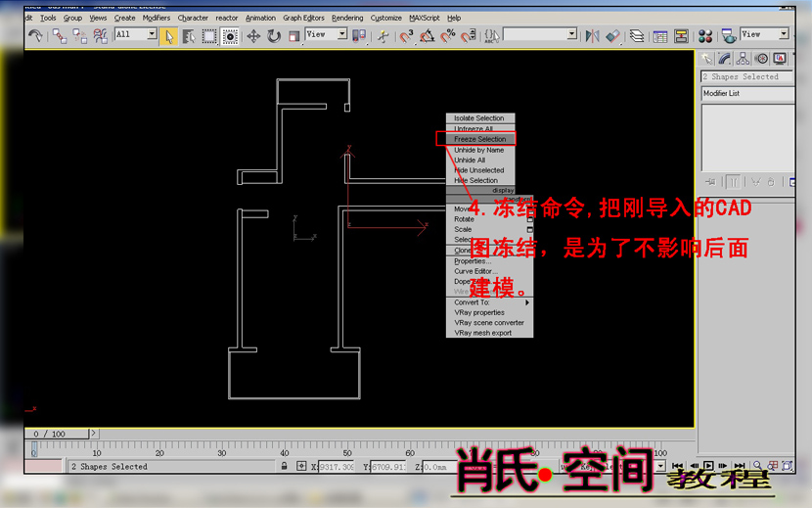Choose Freeze Selection in quad menu
Screen dimensions: 812x508
point(479,139)
